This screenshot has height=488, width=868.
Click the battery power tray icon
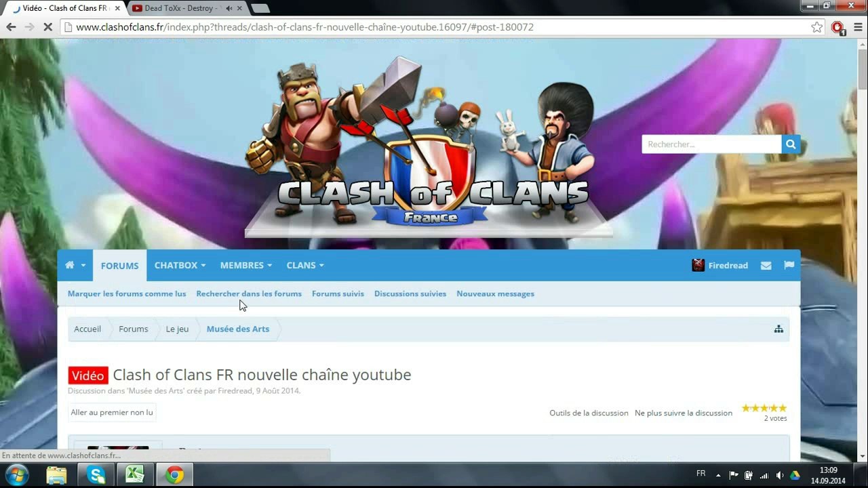pyautogui.click(x=749, y=475)
